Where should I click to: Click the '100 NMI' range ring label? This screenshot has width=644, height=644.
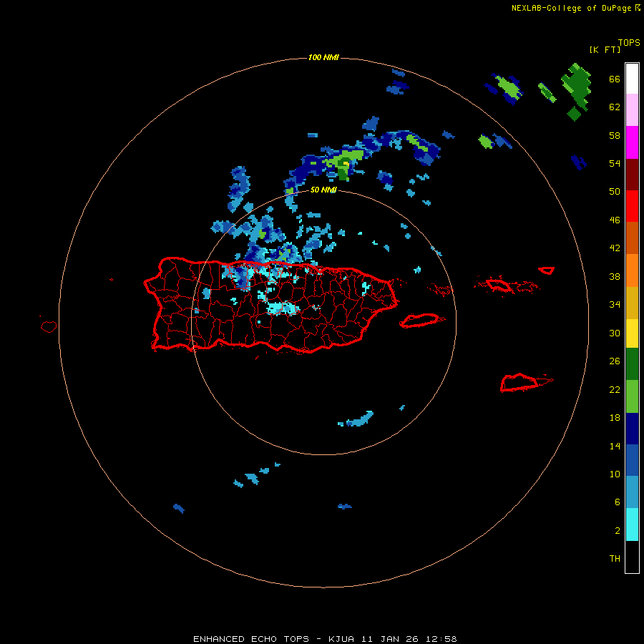click(323, 57)
